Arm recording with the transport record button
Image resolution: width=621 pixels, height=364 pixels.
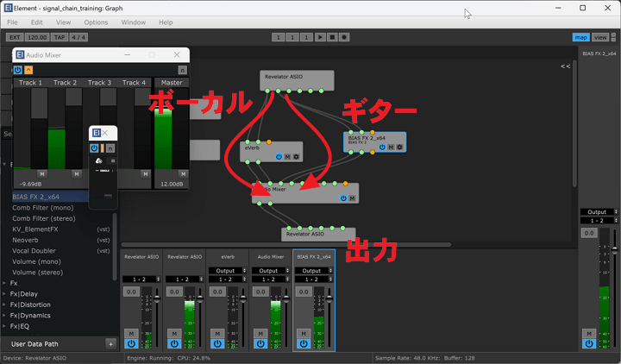[344, 37]
